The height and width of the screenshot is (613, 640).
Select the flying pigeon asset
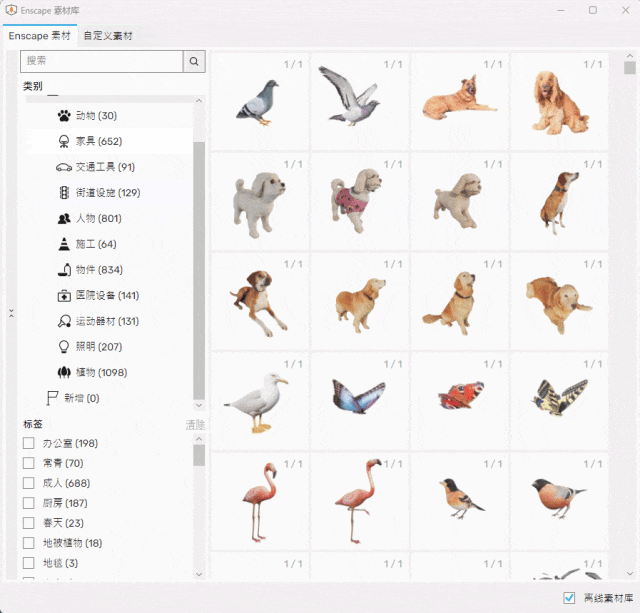coord(359,101)
